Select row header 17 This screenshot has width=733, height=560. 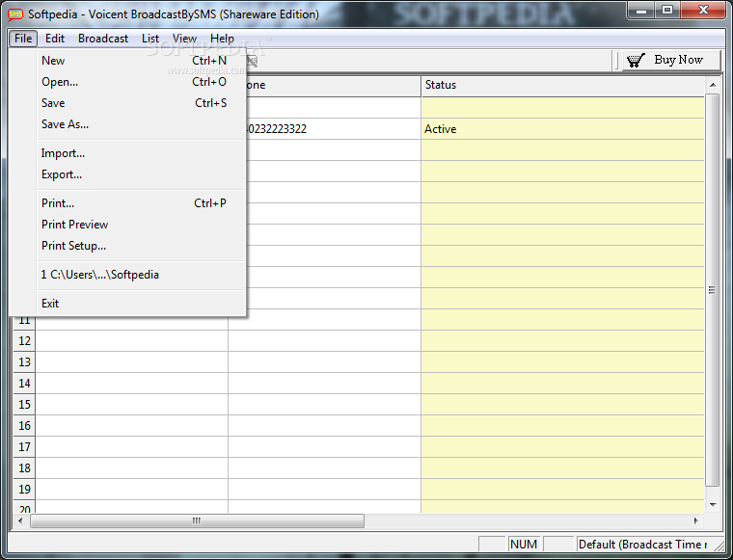click(24, 447)
